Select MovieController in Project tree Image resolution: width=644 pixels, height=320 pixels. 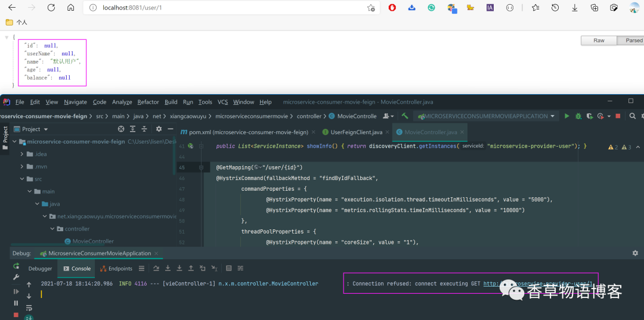point(89,241)
